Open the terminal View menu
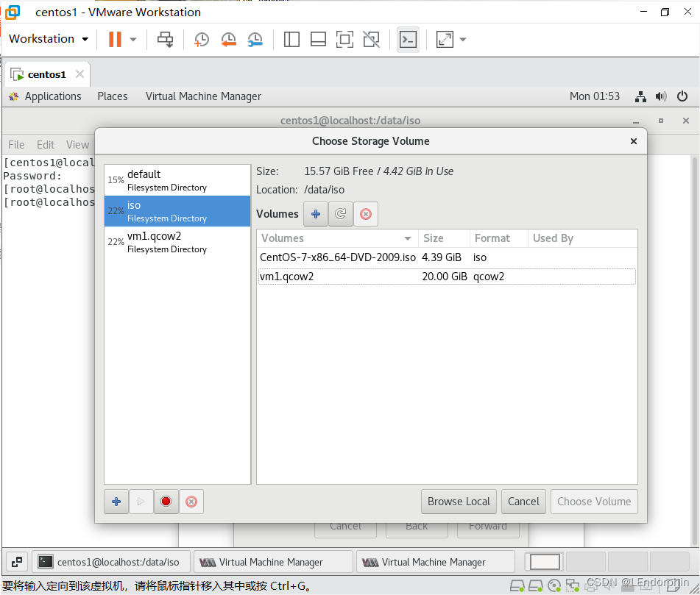Viewport: 700px width, 595px height. click(x=78, y=144)
